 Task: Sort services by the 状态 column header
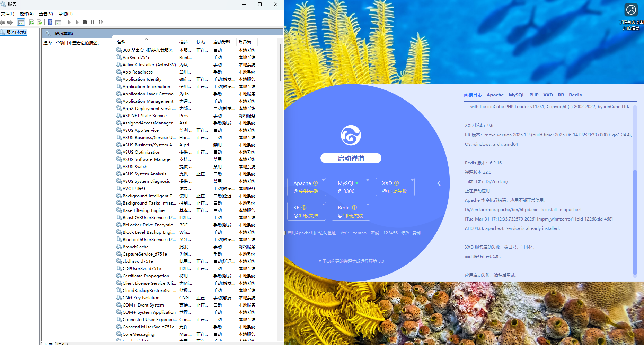pos(203,42)
